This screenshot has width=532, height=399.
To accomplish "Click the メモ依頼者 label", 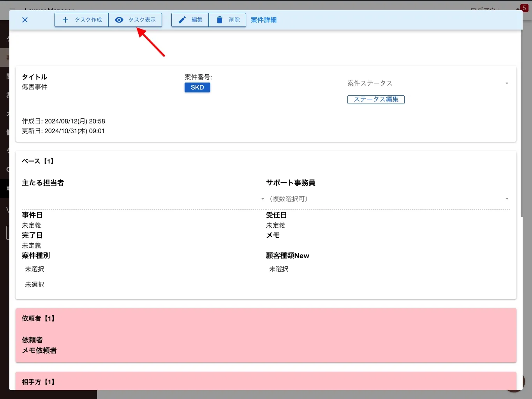I will point(39,350).
